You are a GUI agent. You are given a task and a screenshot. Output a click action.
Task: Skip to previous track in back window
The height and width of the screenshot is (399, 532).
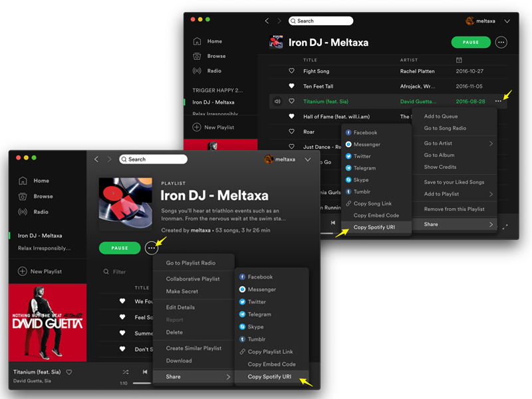[333, 223]
